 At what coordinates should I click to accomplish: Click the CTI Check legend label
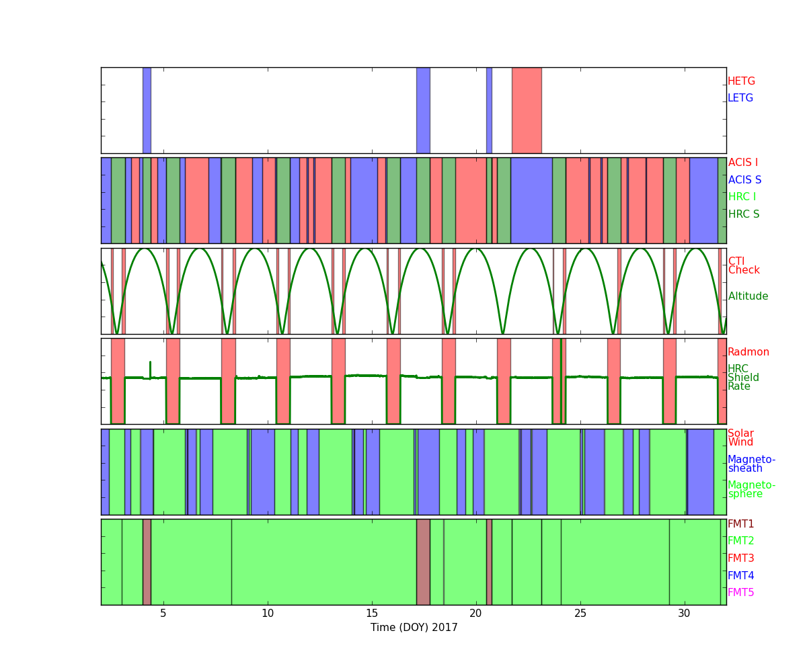point(744,266)
